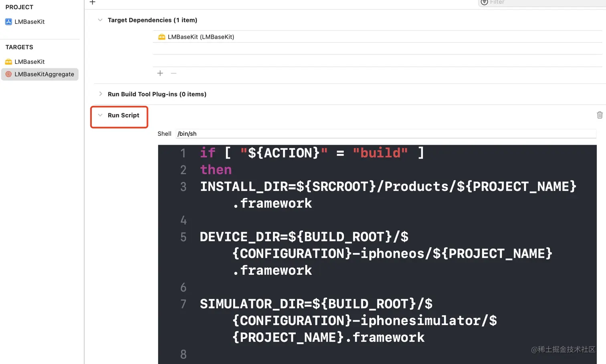The height and width of the screenshot is (364, 606).
Task: Click Run Build Tool Plug-ins heading
Action: coord(157,94)
